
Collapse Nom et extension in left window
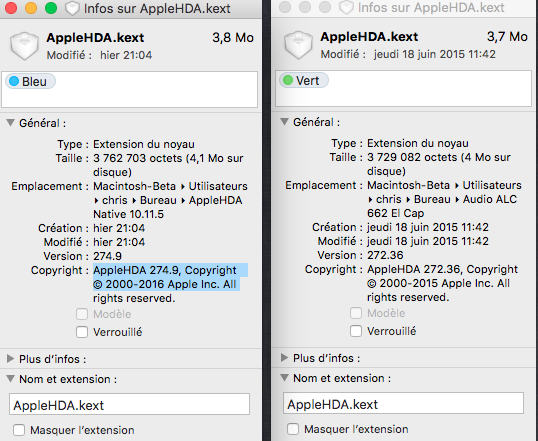[11, 379]
